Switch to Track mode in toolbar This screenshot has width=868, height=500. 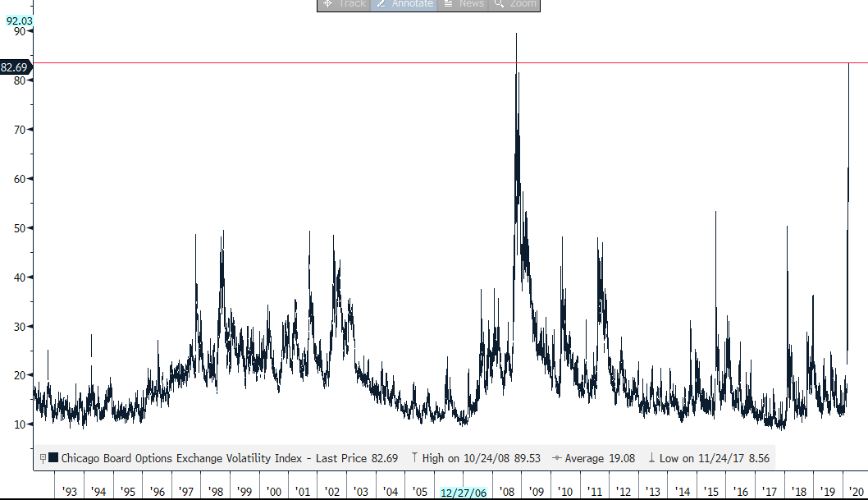coord(352,4)
